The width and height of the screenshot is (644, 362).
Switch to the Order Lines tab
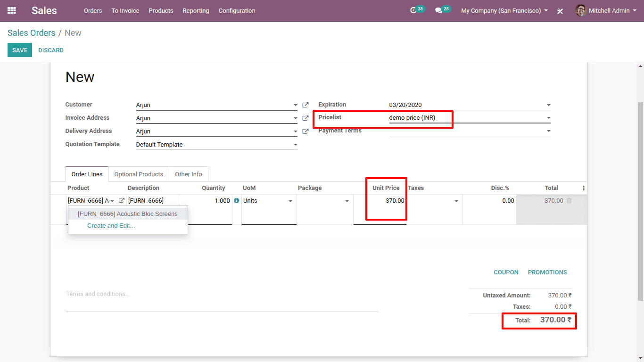point(87,174)
